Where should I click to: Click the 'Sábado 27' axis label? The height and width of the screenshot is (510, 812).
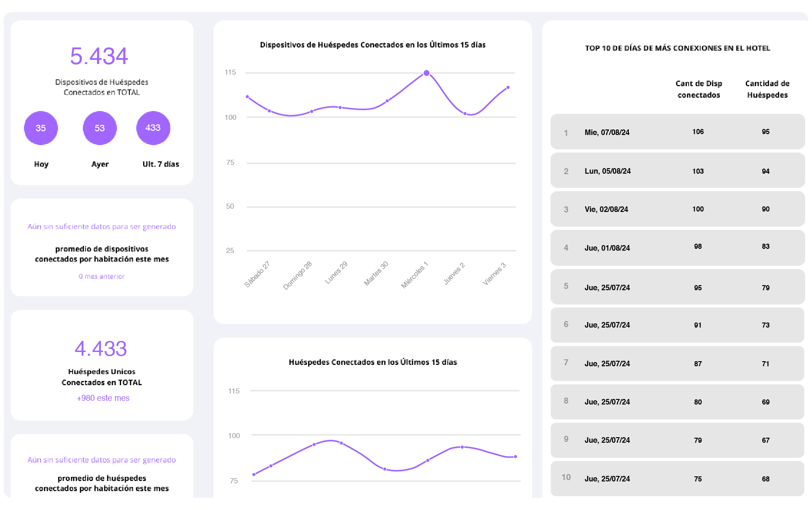tap(257, 275)
